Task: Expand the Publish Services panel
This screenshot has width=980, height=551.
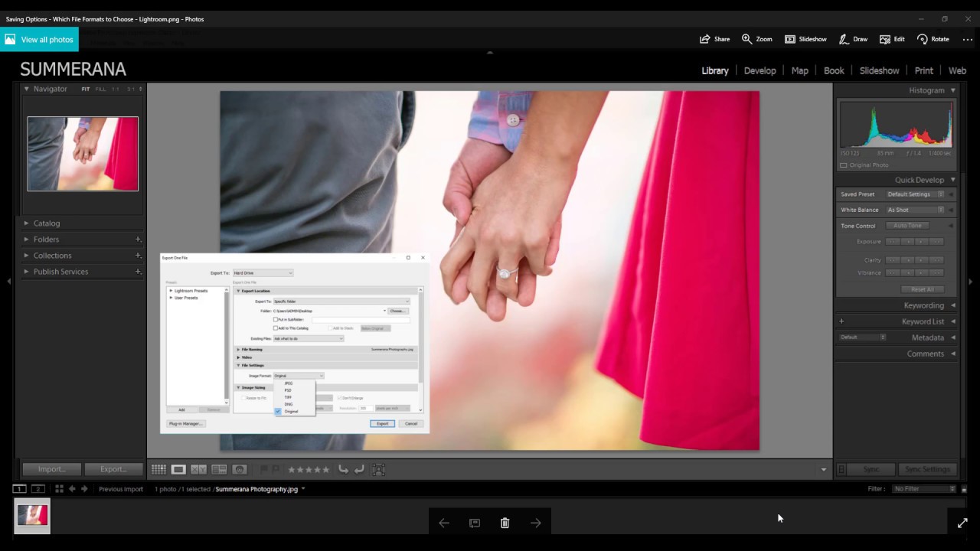Action: (x=26, y=272)
